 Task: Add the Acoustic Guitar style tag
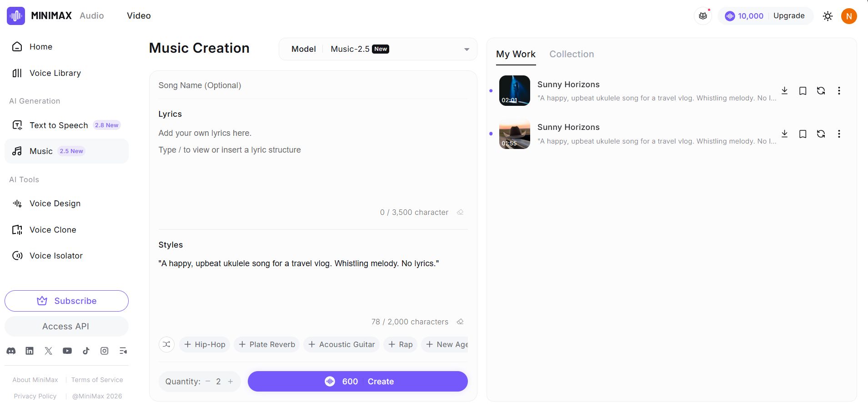341,344
